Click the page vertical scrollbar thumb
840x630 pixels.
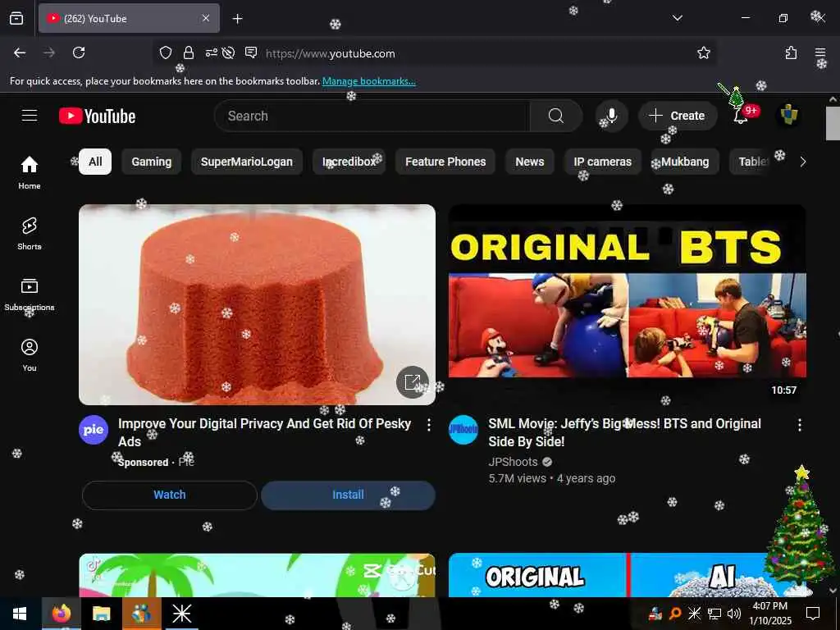click(x=833, y=123)
